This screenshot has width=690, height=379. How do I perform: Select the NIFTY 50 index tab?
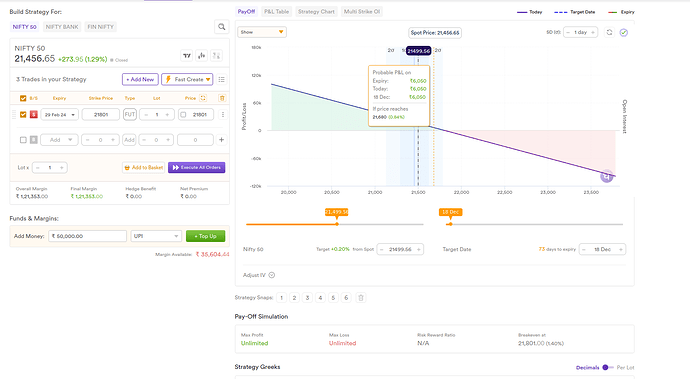click(x=24, y=27)
